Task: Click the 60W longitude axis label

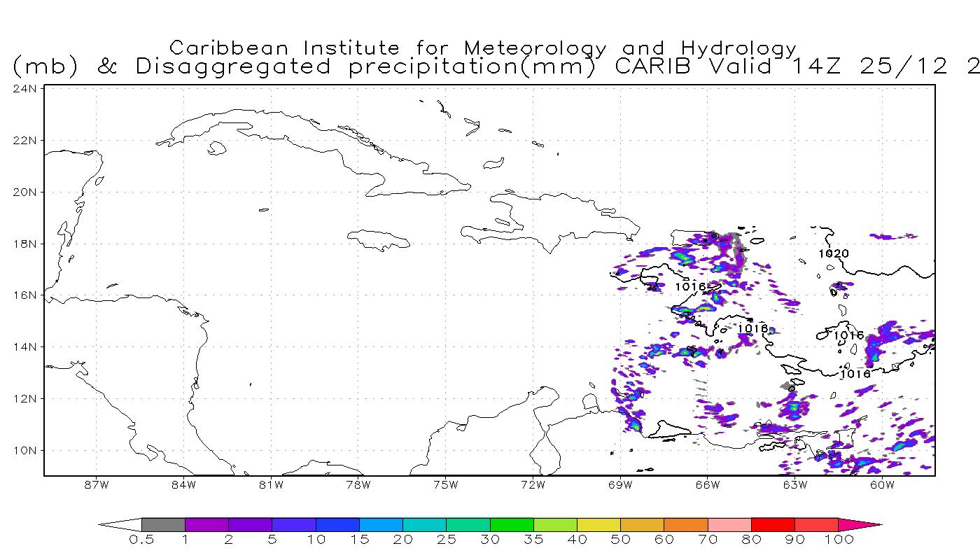Action: [882, 484]
